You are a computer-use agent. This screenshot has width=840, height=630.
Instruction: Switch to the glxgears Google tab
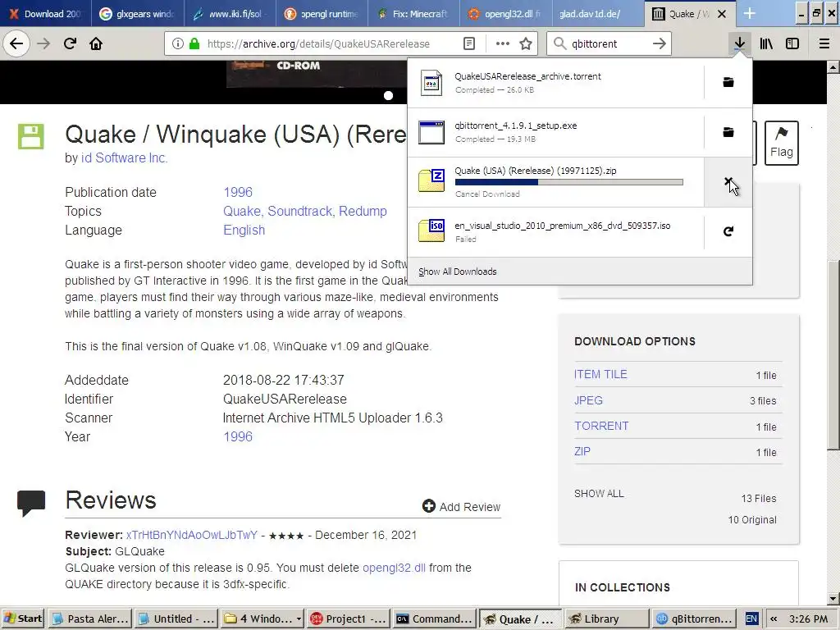[x=137, y=13]
